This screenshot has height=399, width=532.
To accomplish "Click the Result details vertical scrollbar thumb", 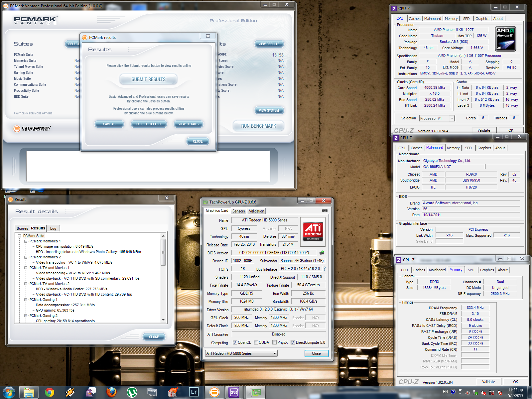I will click(163, 252).
